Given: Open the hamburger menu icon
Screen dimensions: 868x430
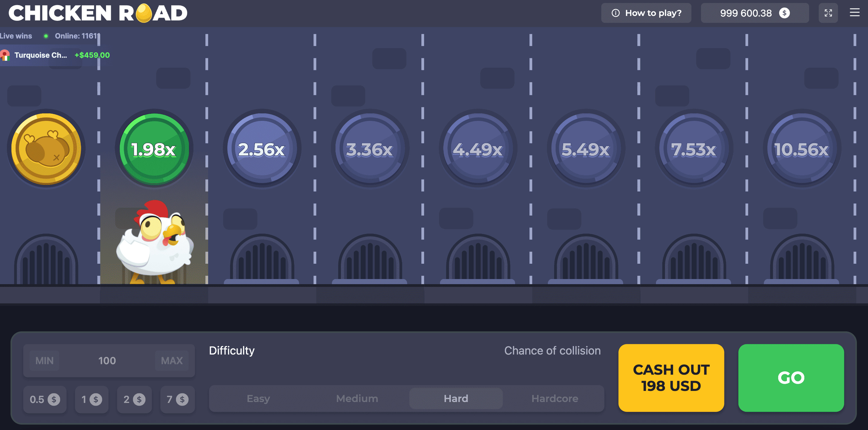Looking at the screenshot, I should tap(854, 13).
